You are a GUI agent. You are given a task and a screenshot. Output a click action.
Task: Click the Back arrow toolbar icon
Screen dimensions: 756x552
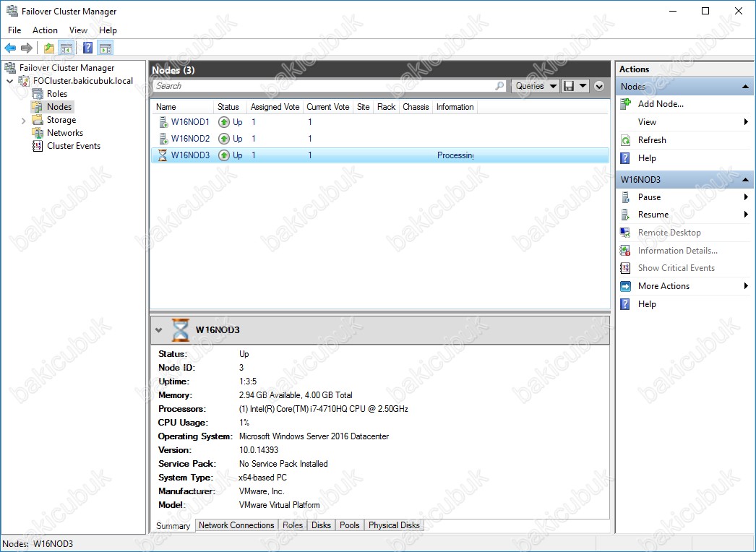click(10, 48)
